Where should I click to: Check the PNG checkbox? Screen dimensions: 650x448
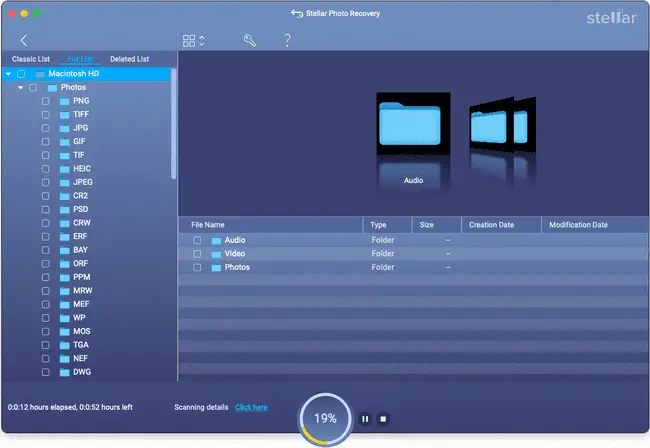click(x=46, y=101)
